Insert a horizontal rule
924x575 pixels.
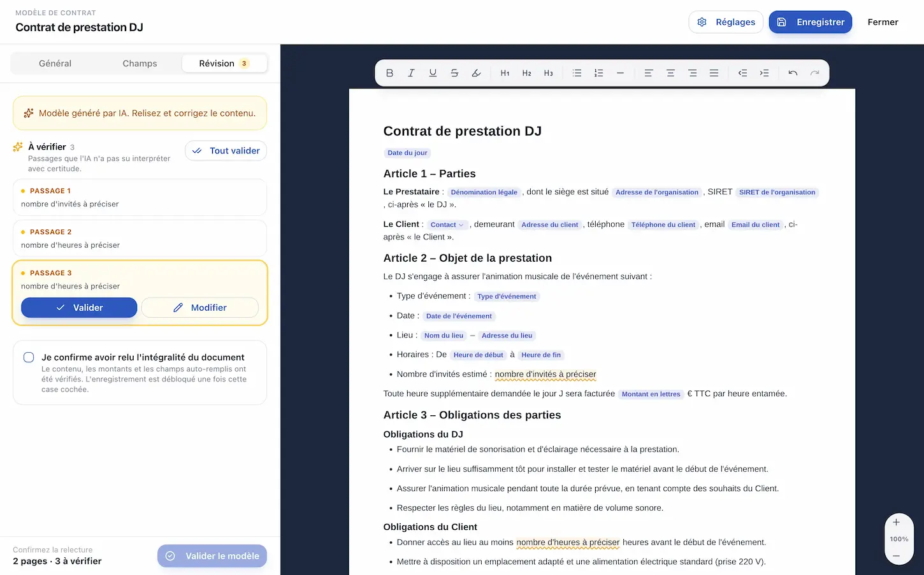620,73
